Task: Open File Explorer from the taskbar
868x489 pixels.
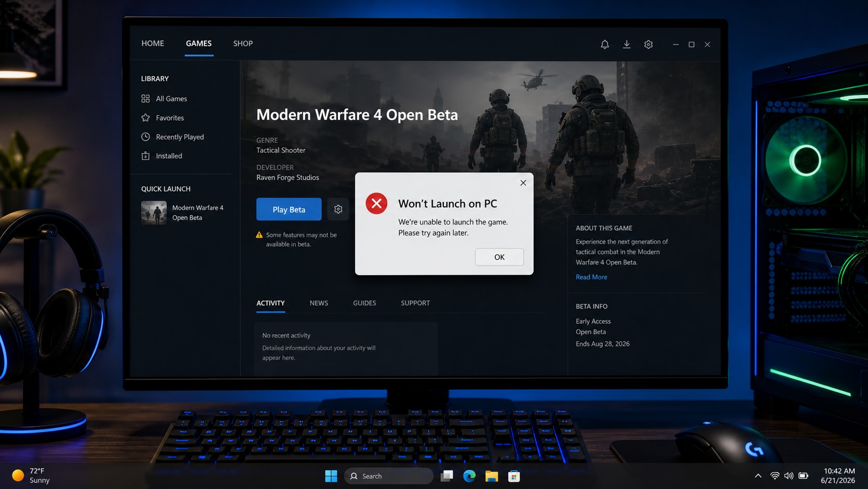Action: point(492,476)
